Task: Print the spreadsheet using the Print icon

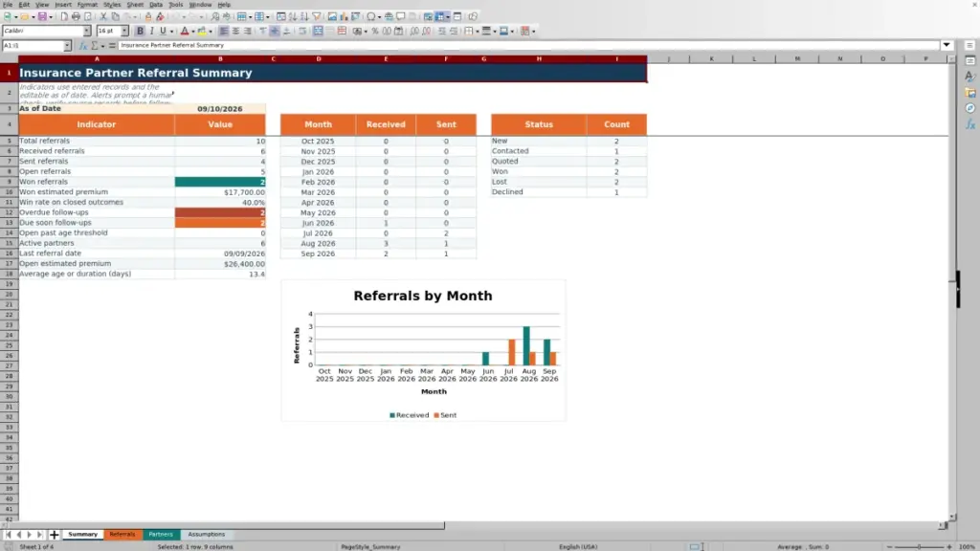Action: point(76,17)
